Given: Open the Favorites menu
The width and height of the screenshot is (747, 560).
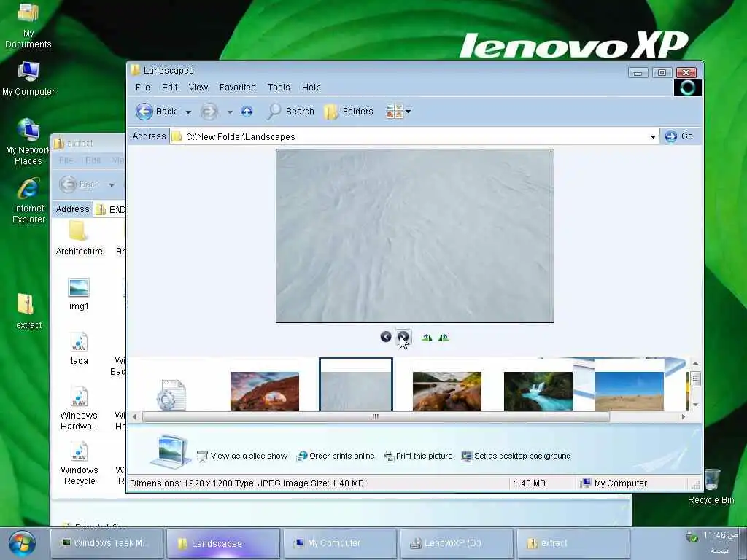Looking at the screenshot, I should 237,87.
